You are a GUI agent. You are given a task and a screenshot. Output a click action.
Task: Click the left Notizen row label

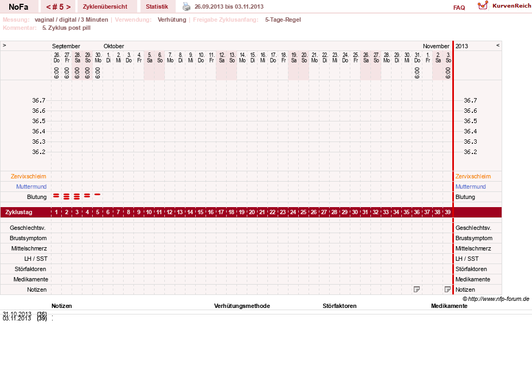tap(37, 290)
